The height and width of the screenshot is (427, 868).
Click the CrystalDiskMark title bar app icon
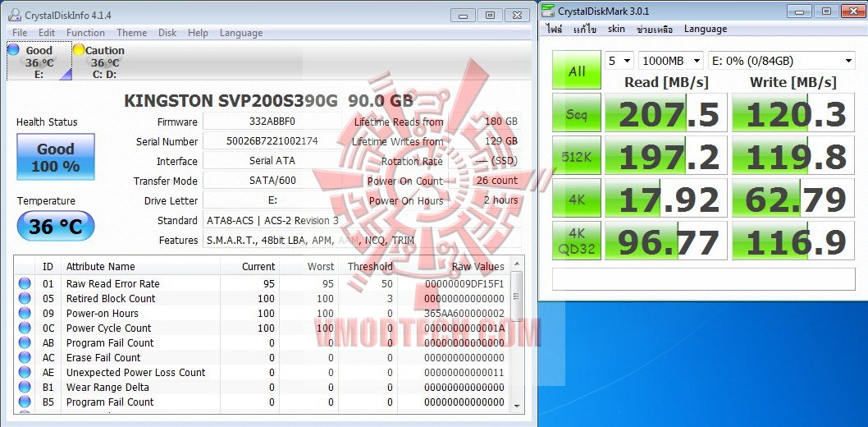(x=548, y=11)
